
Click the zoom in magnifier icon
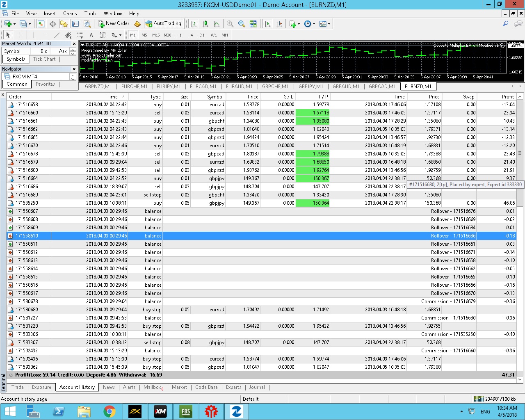coord(230,24)
